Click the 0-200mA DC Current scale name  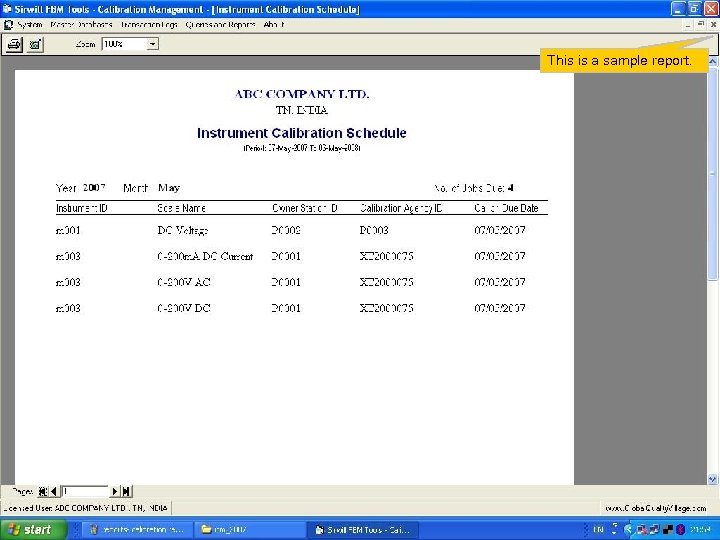205,256
